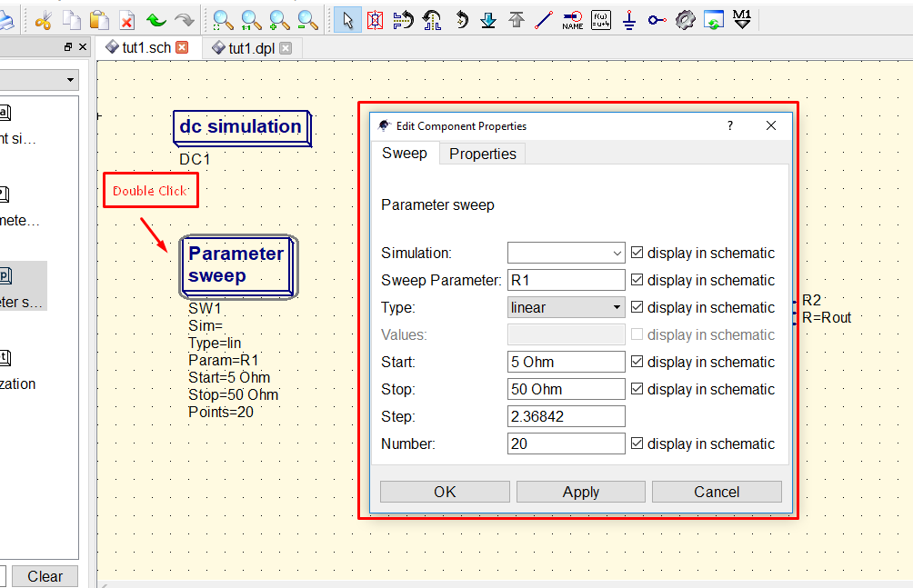Toggle display in schematic for Start
Image resolution: width=913 pixels, height=588 pixels.
(637, 362)
